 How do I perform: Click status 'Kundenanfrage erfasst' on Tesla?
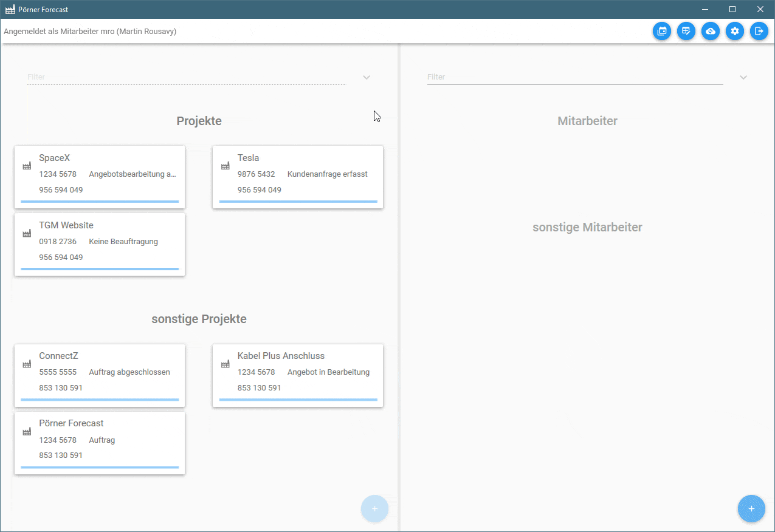click(328, 174)
